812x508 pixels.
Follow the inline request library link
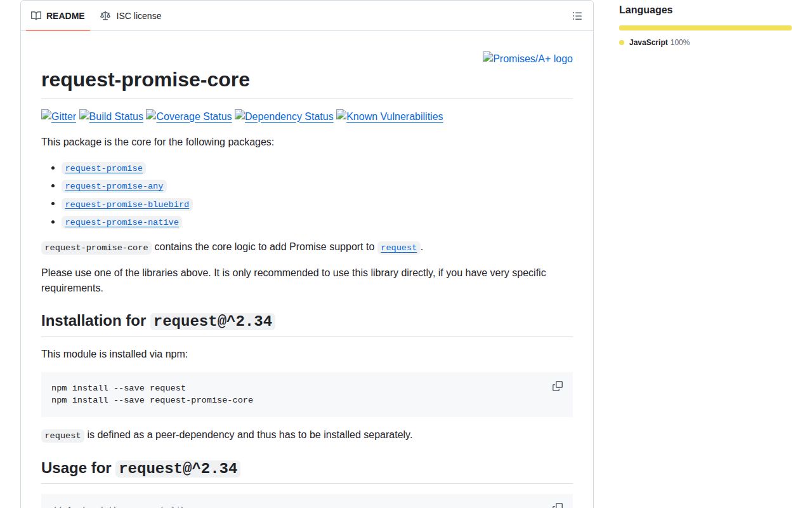[x=399, y=248]
